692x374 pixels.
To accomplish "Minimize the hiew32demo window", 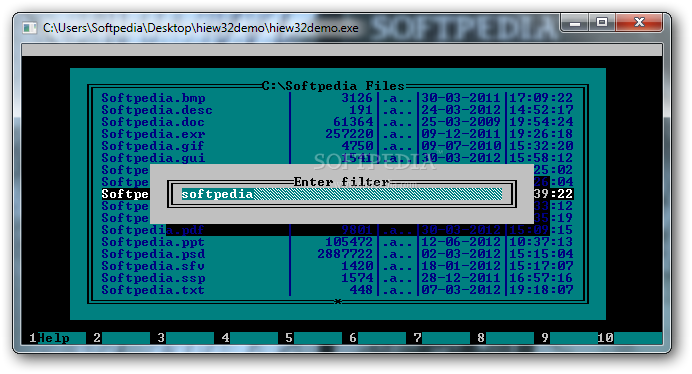I will point(575,23).
